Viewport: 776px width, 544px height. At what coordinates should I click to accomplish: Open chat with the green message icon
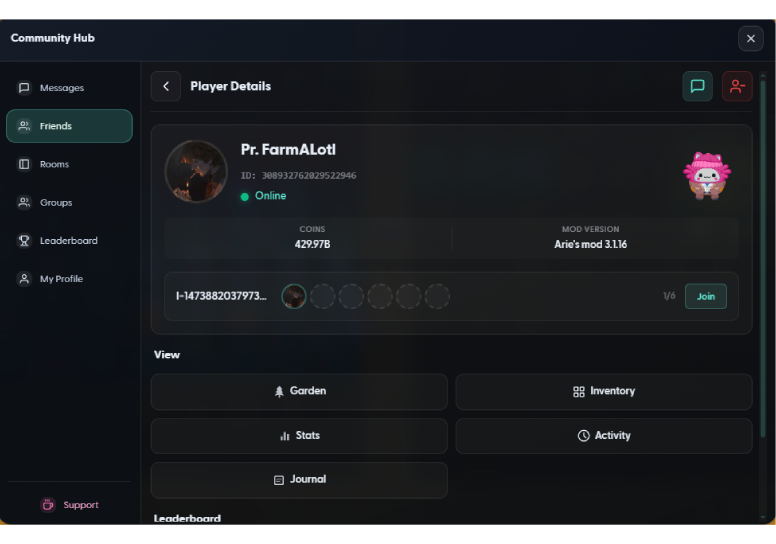[698, 87]
